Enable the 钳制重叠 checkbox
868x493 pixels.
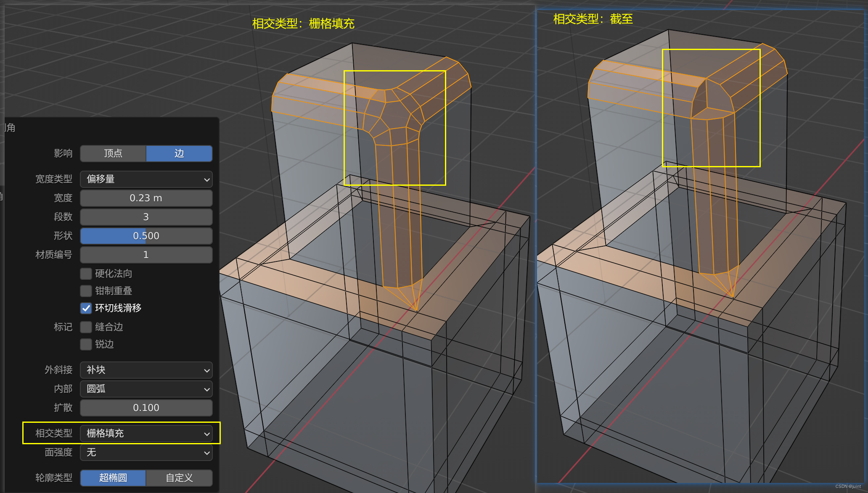click(x=86, y=291)
